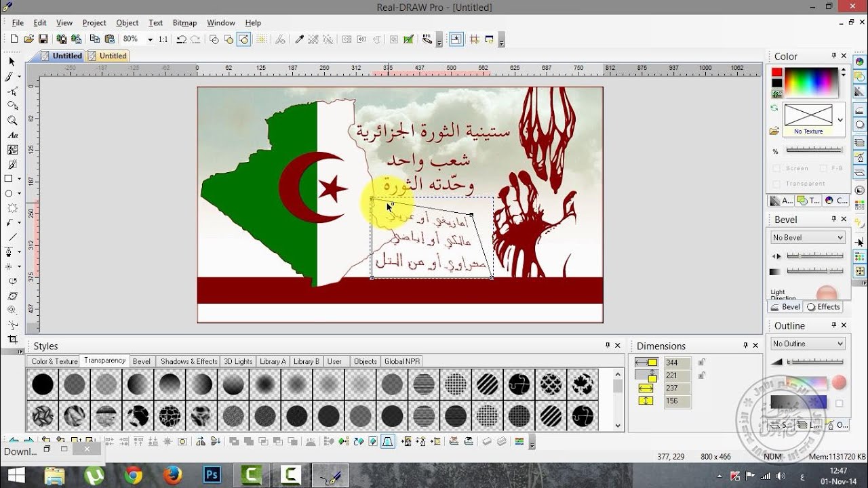Pick the Text 'Aa' tool
This screenshot has width=868, height=488.
(x=12, y=136)
